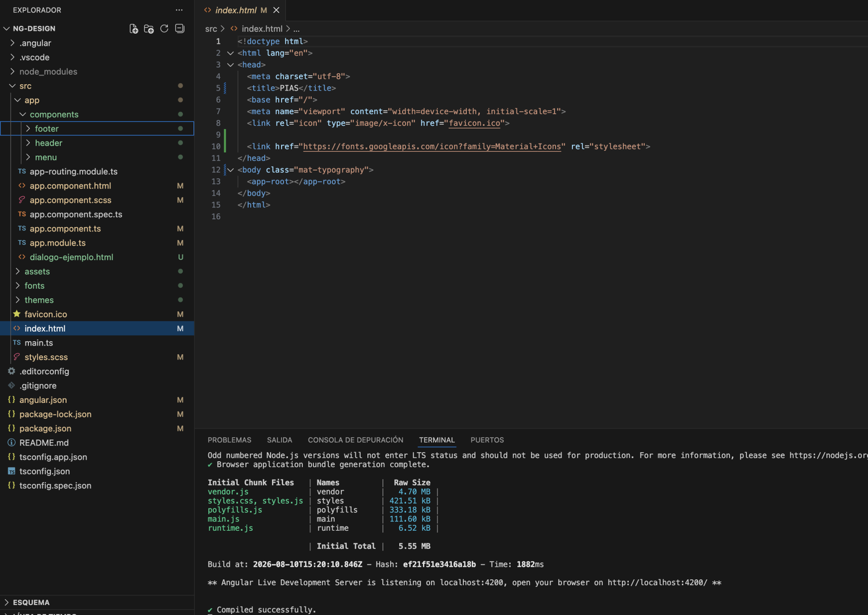Click the favicon.ico href link in code

tap(475, 123)
